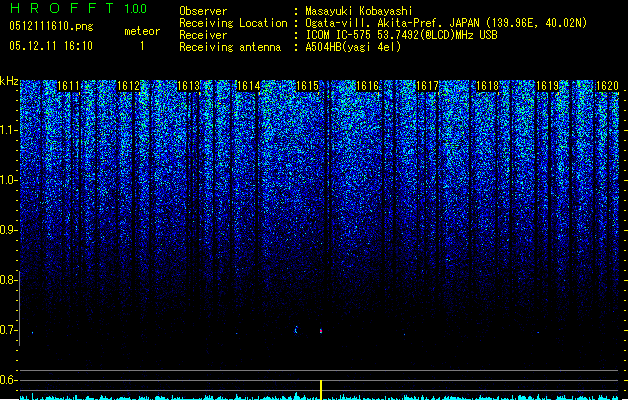Click time marker 1619

click(548, 86)
